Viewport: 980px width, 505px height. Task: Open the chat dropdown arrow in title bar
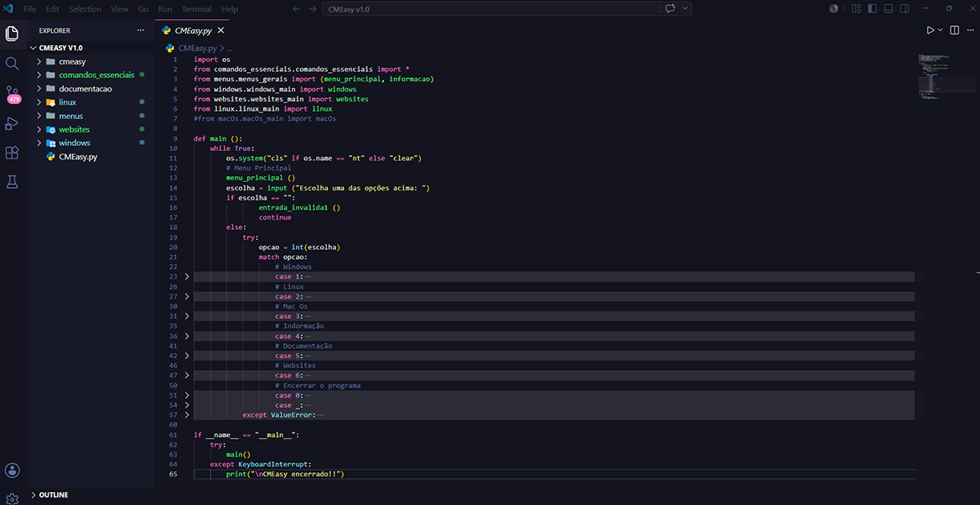[x=686, y=8]
